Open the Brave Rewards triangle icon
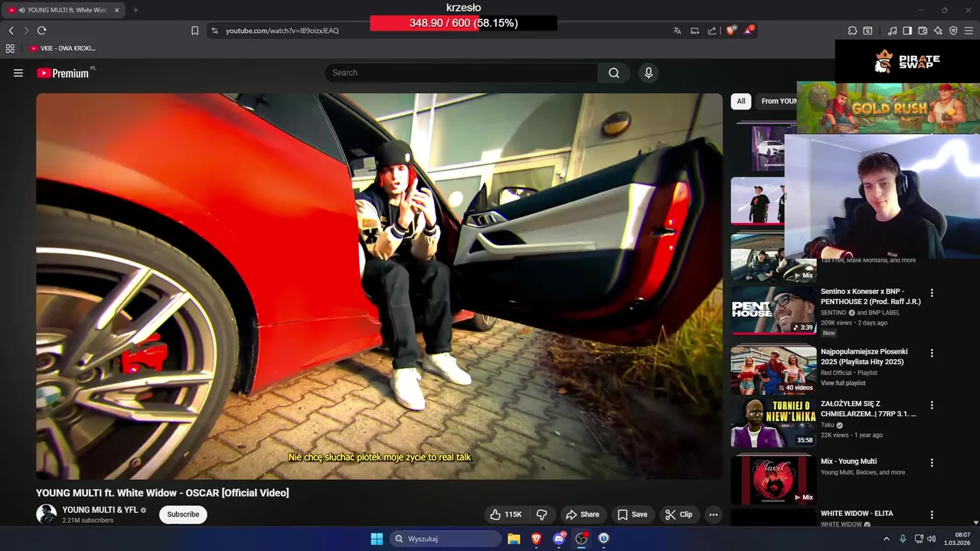Image resolution: width=980 pixels, height=551 pixels. tap(749, 31)
